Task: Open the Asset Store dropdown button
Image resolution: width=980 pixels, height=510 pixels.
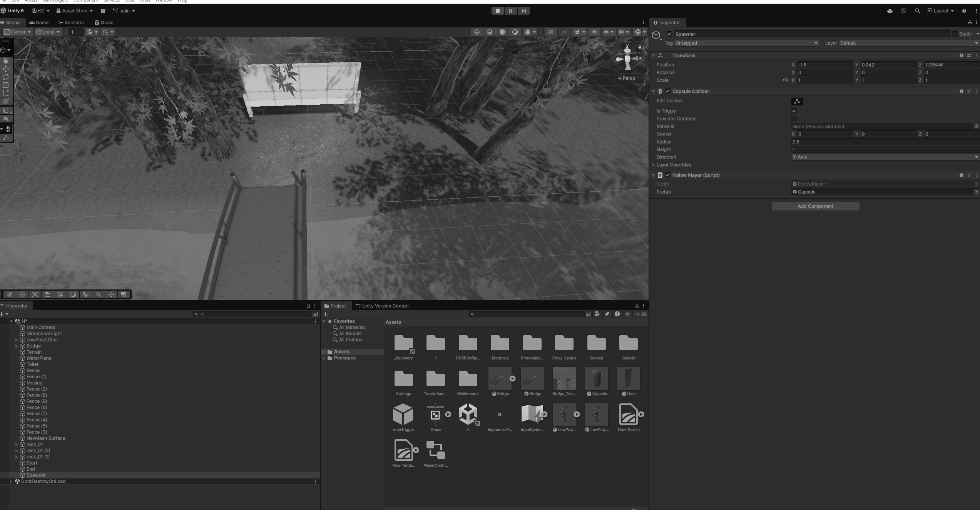Action: 75,11
